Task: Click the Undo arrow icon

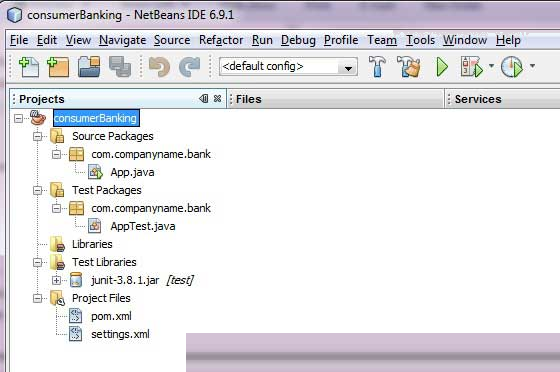Action: pos(159,67)
